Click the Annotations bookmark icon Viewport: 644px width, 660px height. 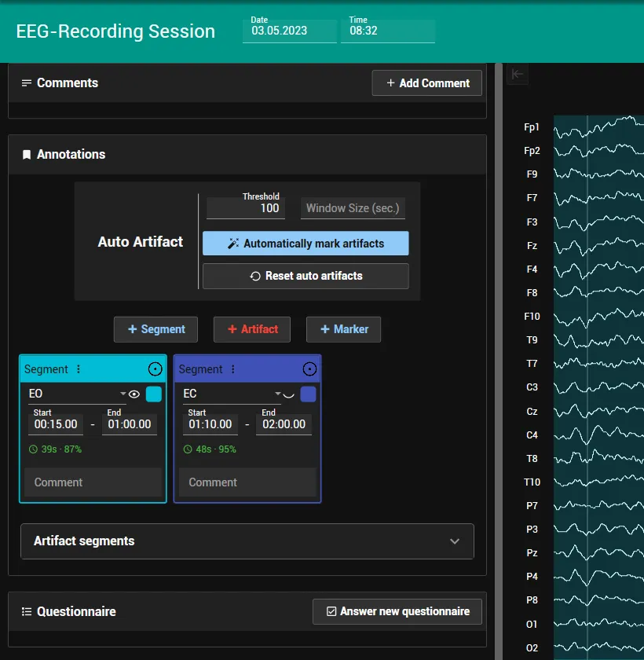(27, 155)
